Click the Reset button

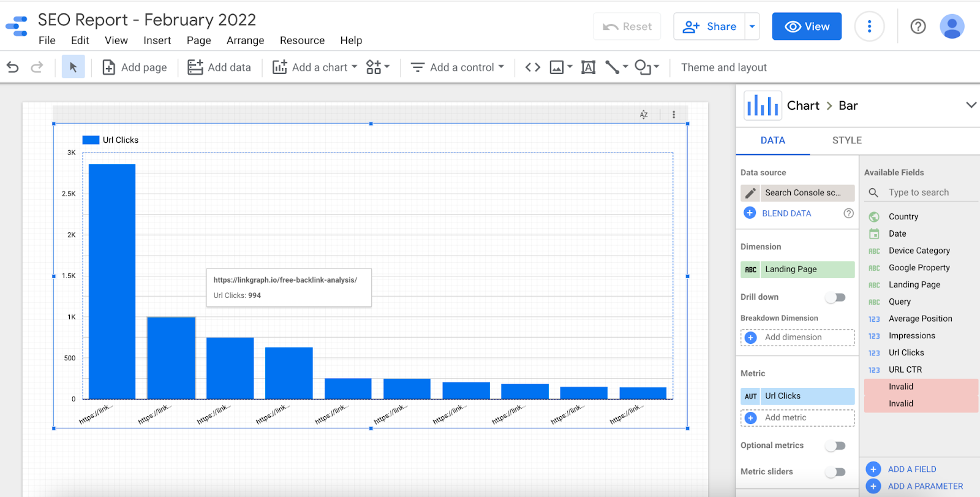point(627,26)
